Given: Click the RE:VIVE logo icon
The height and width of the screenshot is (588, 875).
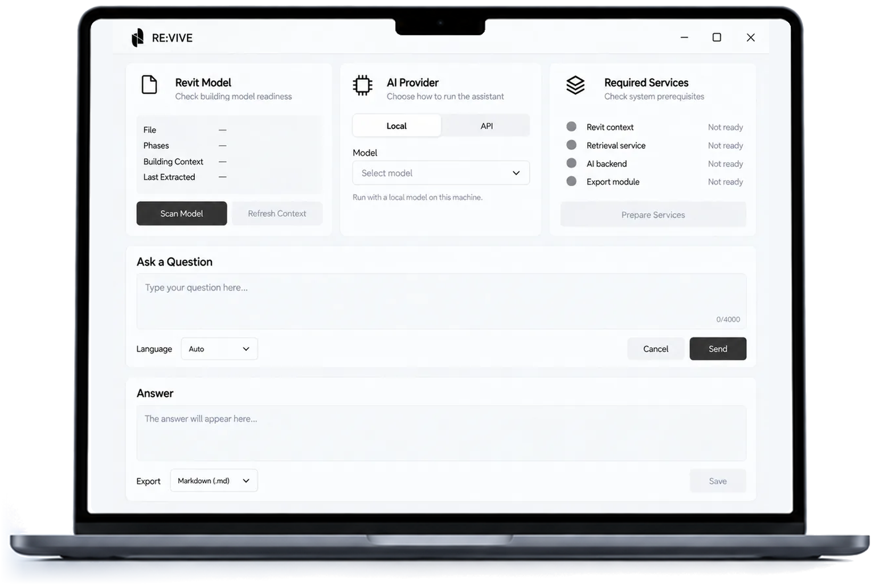Looking at the screenshot, I should click(x=137, y=38).
